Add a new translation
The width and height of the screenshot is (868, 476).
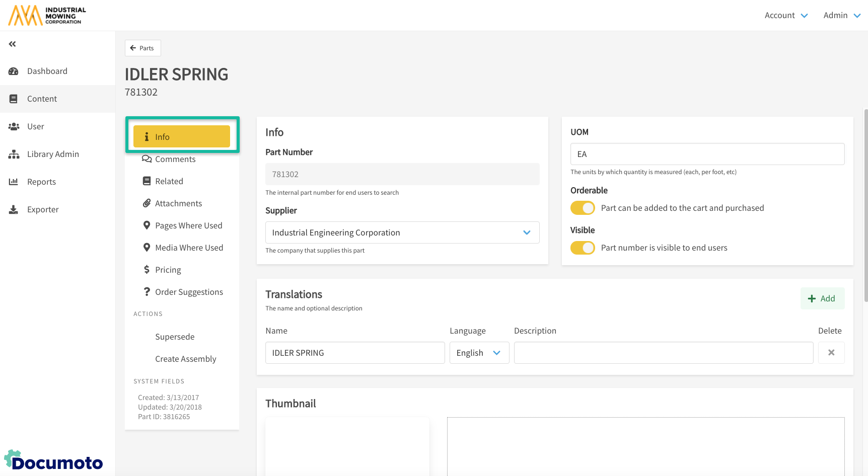[822, 298]
